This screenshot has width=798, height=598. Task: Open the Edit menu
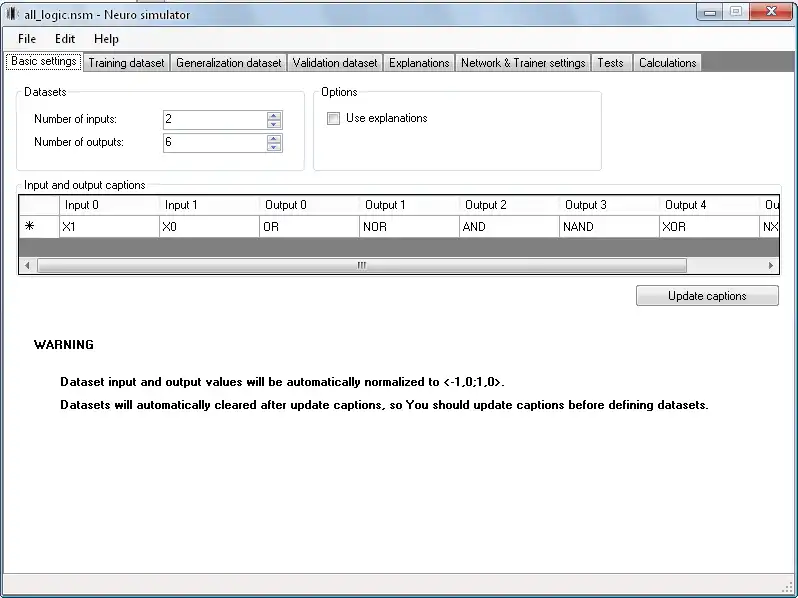65,39
